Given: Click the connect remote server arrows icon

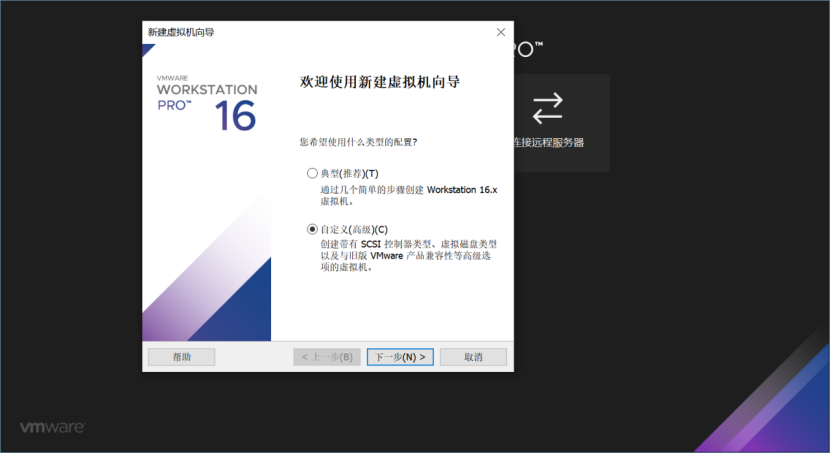Looking at the screenshot, I should click(x=548, y=108).
